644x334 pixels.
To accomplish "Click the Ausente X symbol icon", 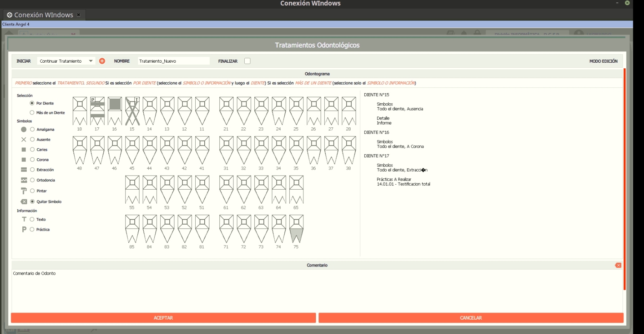I will (x=24, y=140).
